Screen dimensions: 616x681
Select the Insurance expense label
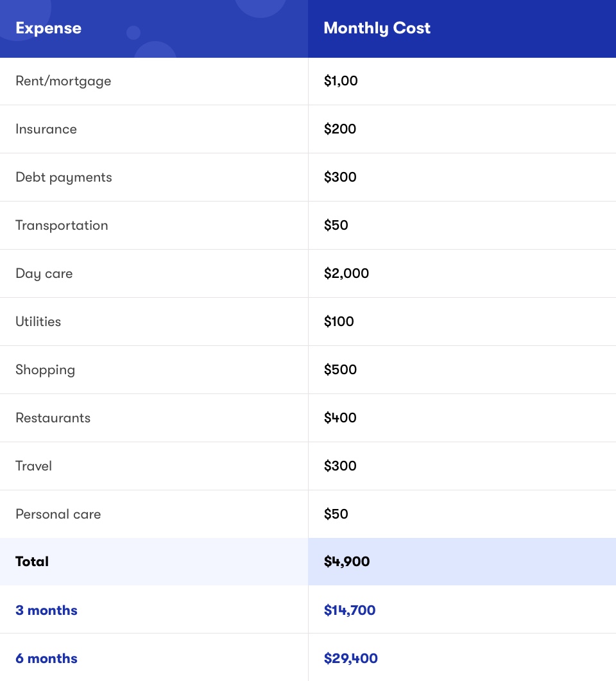pos(46,129)
